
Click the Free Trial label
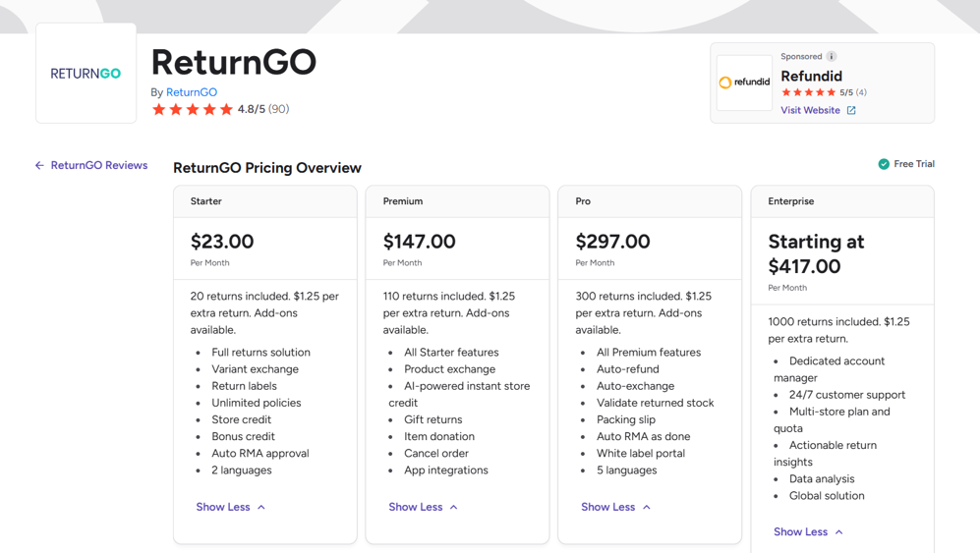[914, 164]
